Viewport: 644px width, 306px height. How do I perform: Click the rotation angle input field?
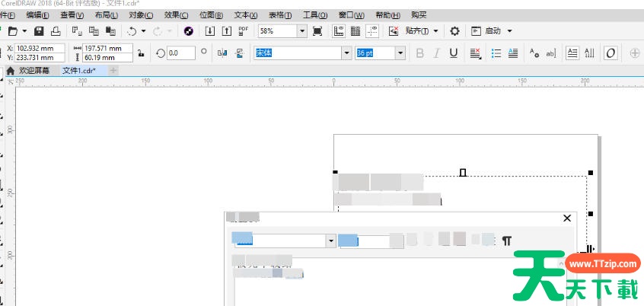point(181,53)
